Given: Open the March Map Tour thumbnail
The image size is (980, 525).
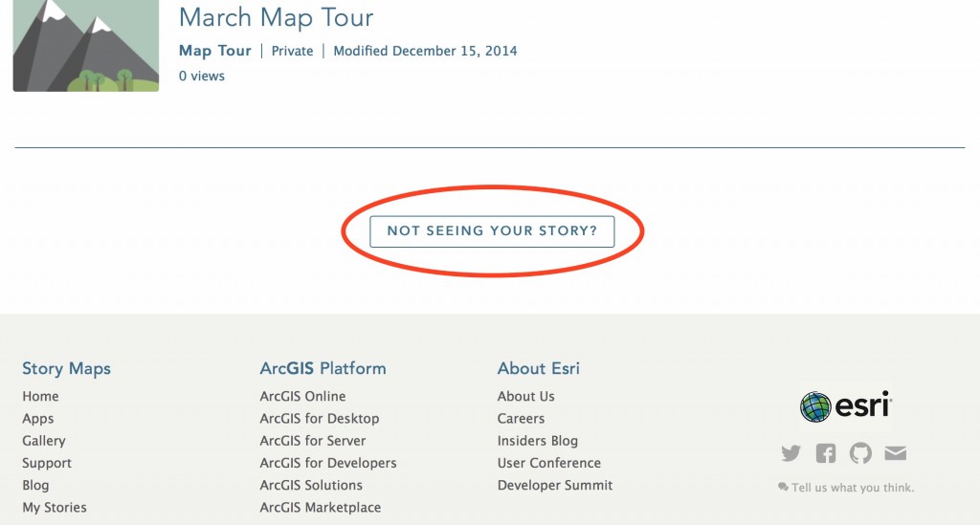Looking at the screenshot, I should 85,45.
